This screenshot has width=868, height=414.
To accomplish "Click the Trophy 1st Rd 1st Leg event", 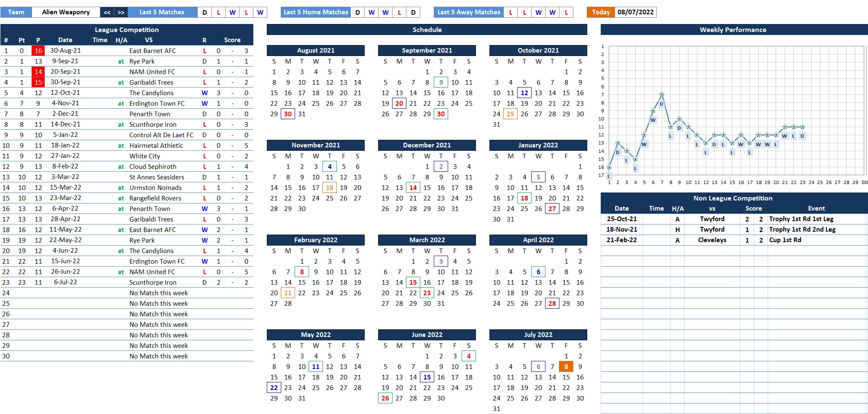I will coord(801,219).
